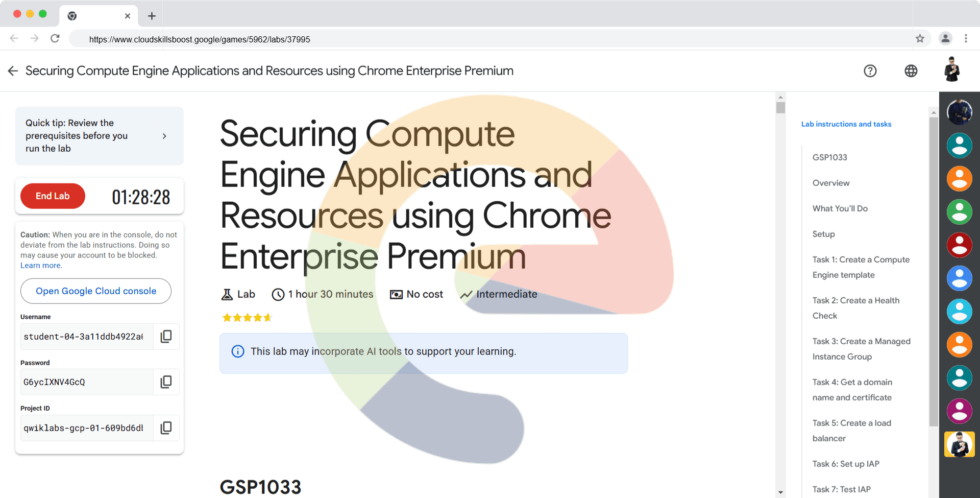Click the Username field value
Image resolution: width=980 pixels, height=498 pixels.
point(87,337)
